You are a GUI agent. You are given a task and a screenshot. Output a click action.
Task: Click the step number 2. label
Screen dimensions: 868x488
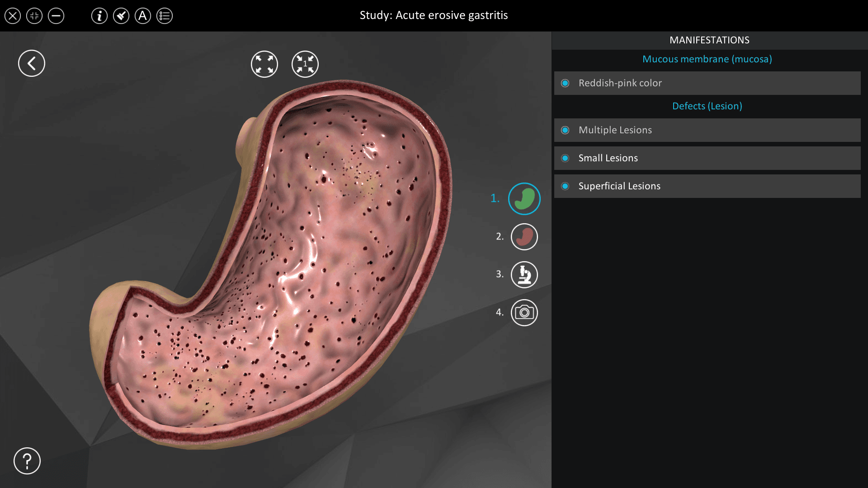tap(500, 236)
